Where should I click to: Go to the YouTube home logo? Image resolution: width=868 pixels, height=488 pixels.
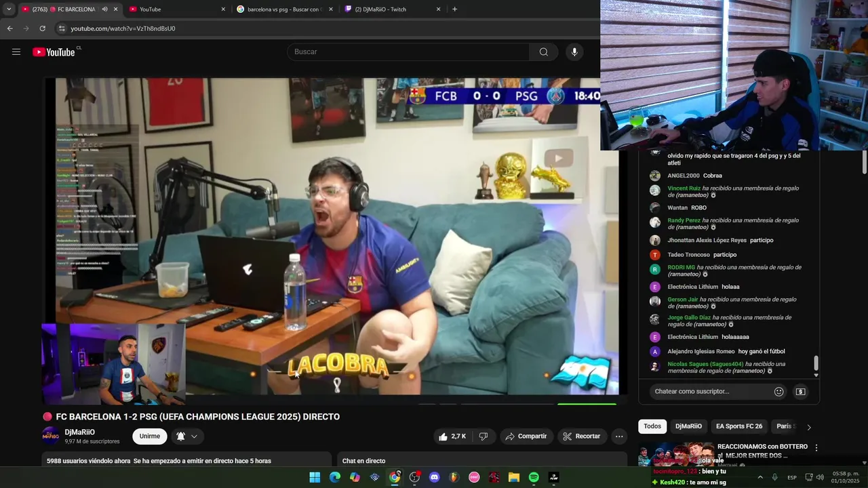[54, 52]
